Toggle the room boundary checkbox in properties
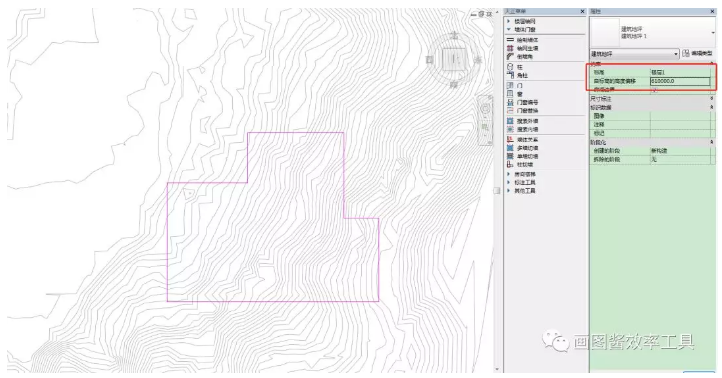Image resolution: width=722 pixels, height=378 pixels. click(x=654, y=90)
